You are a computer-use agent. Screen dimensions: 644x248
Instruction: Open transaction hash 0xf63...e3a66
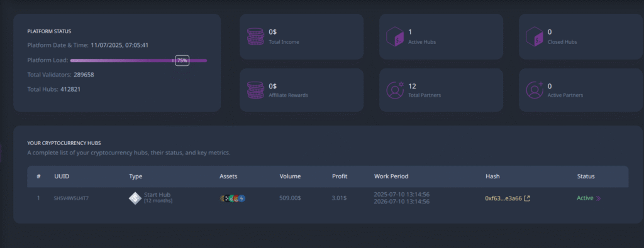point(504,198)
